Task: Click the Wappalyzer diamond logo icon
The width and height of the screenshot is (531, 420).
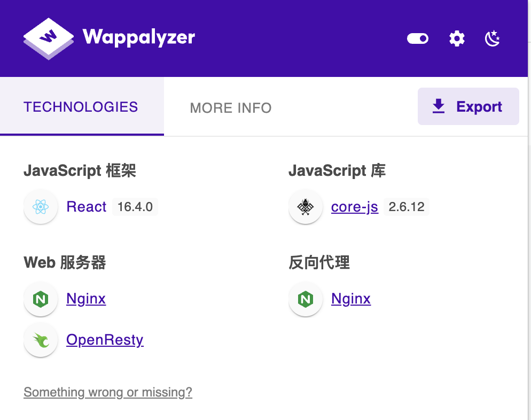Action: tap(49, 38)
